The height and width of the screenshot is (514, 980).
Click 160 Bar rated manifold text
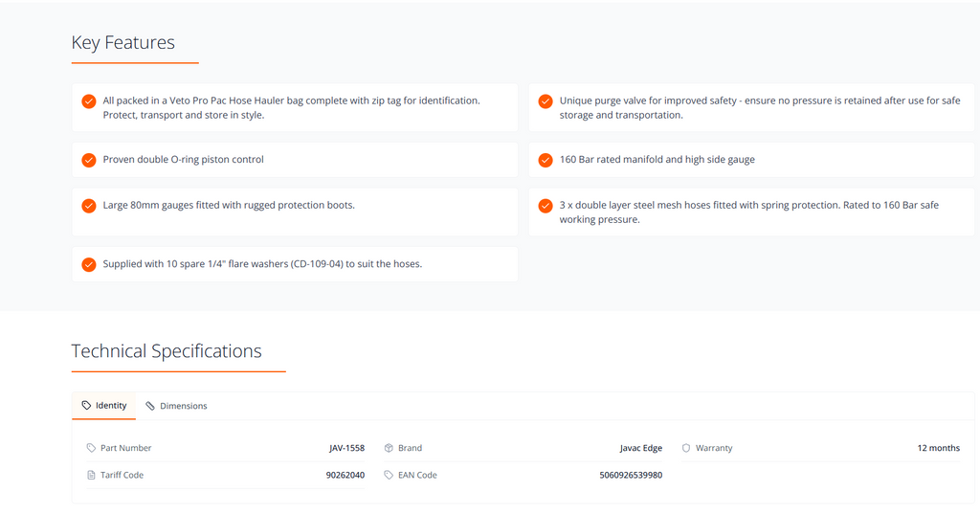point(657,160)
